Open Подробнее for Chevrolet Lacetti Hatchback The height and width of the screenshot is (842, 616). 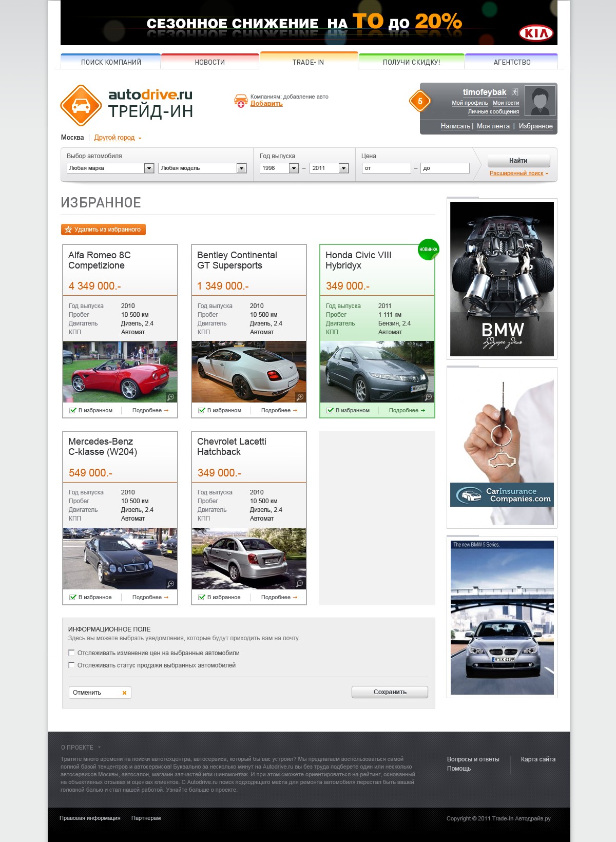click(x=279, y=597)
